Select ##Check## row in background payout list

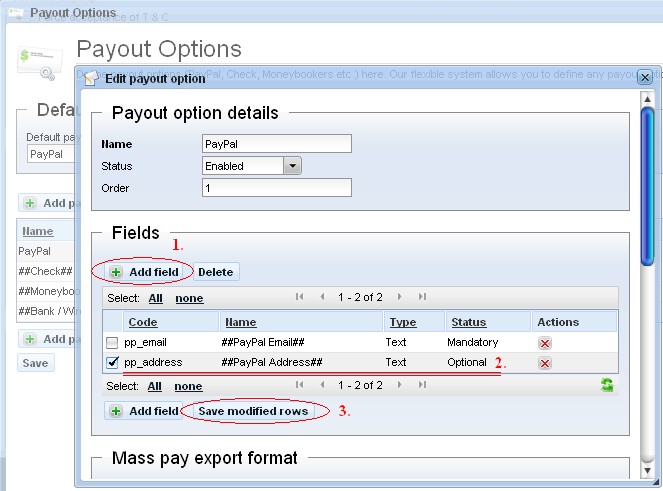pos(46,271)
